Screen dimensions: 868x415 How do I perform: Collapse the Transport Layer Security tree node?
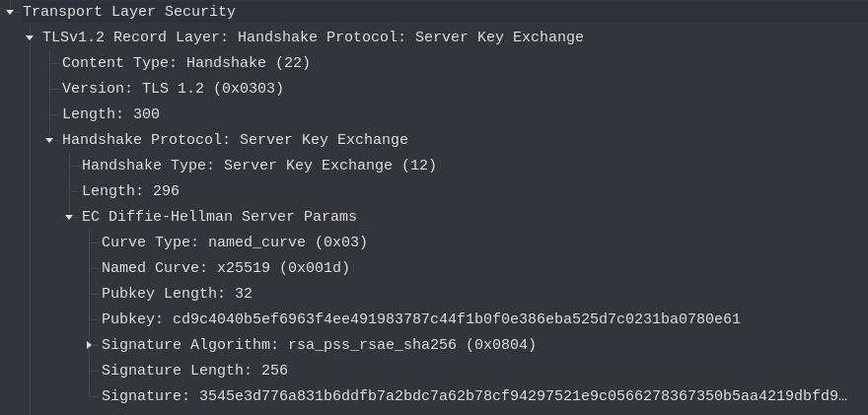(9, 12)
